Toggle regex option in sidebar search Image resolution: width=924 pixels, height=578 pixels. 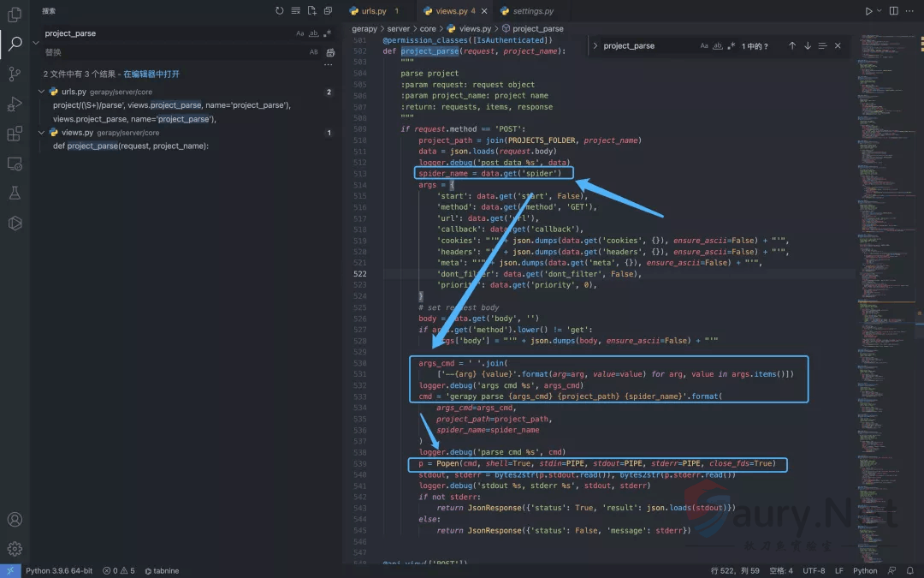(x=327, y=33)
